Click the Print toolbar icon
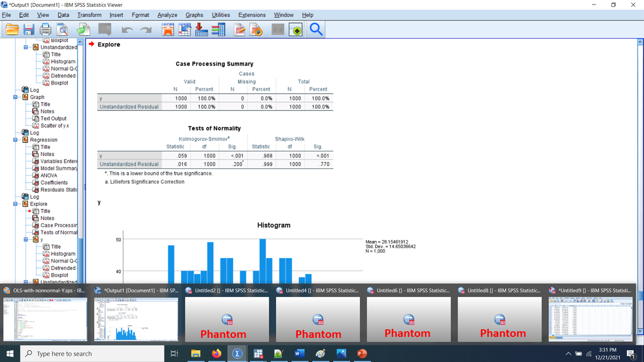Viewport: 644px width, 362px height. pyautogui.click(x=45, y=30)
